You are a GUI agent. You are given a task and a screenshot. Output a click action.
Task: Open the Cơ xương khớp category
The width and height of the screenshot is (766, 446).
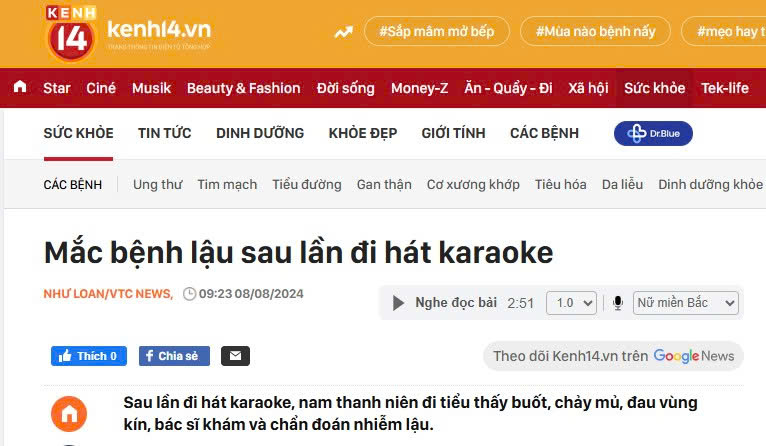click(x=473, y=185)
